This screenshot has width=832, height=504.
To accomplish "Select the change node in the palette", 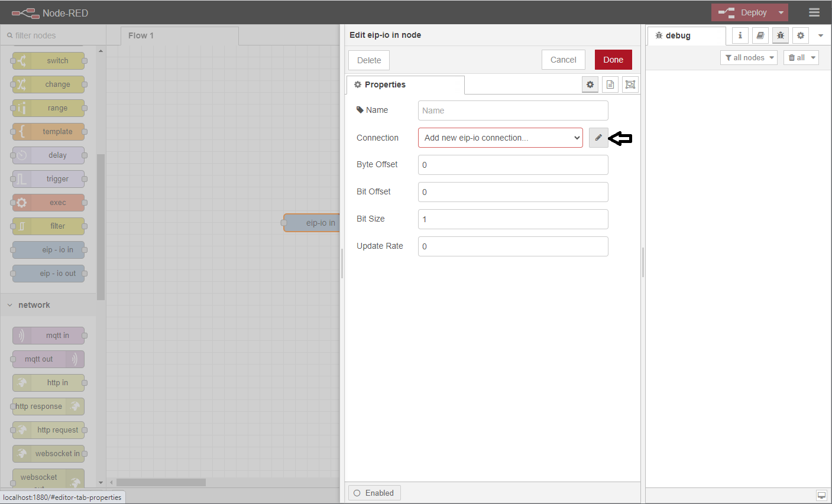I will tap(48, 84).
